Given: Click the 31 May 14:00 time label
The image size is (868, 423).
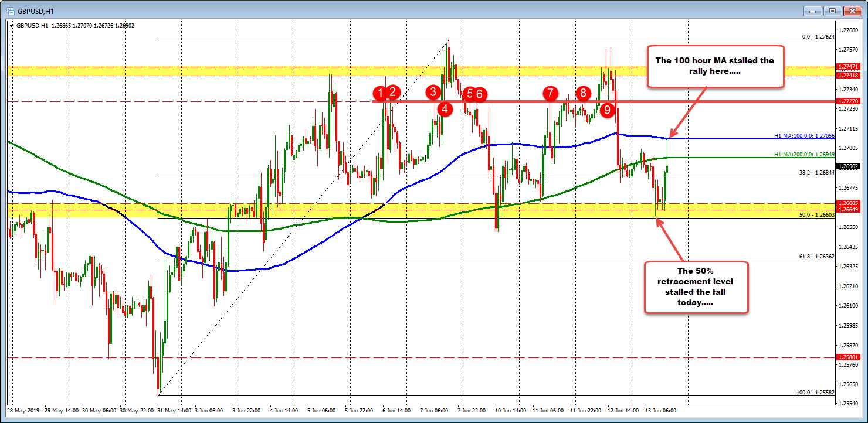Looking at the screenshot, I should pyautogui.click(x=175, y=411).
